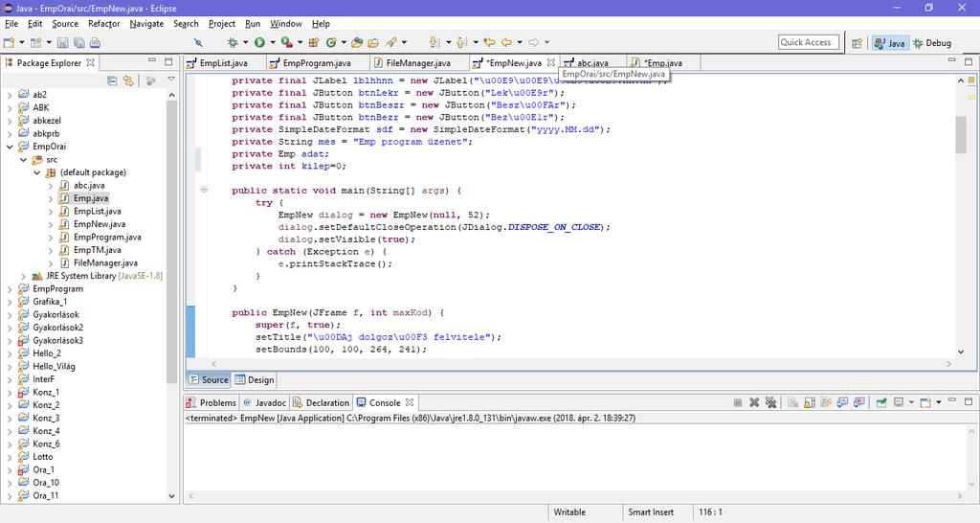Click the Last Edit Location icon
The image size is (980, 523).
tap(489, 42)
